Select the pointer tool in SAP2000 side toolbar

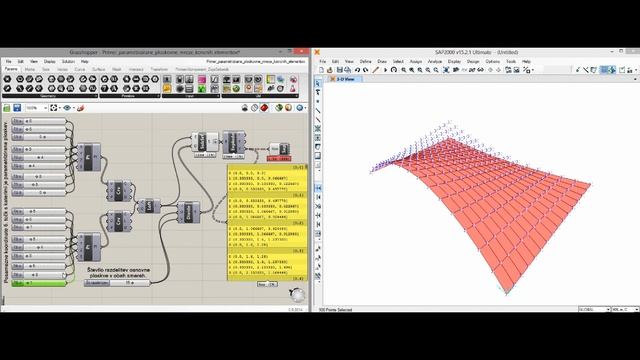pyautogui.click(x=318, y=83)
